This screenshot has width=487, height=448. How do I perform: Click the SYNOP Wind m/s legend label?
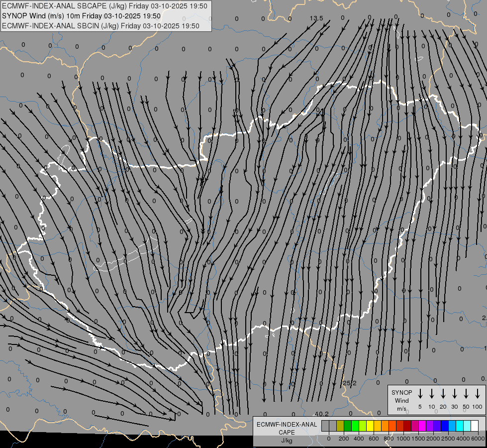[x=401, y=400]
